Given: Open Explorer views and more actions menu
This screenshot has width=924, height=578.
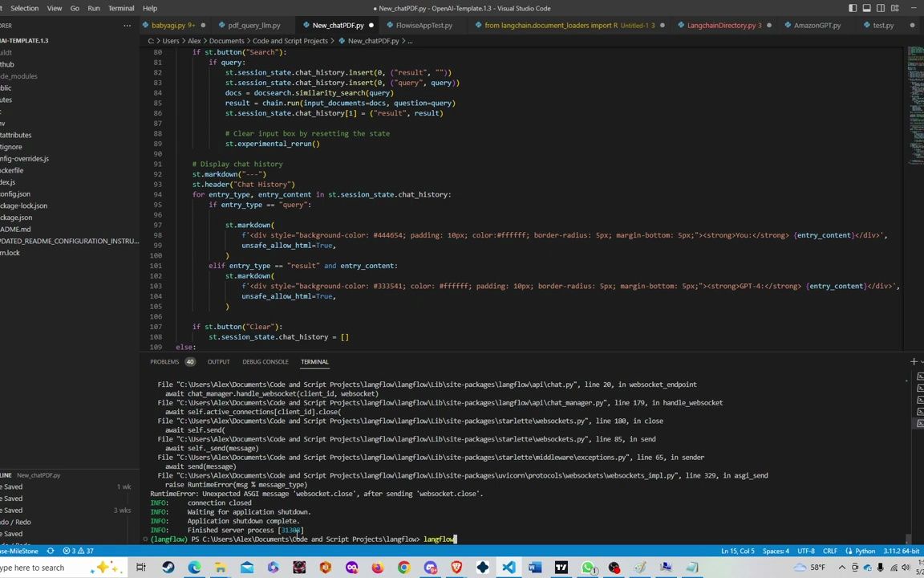Looking at the screenshot, I should (127, 25).
